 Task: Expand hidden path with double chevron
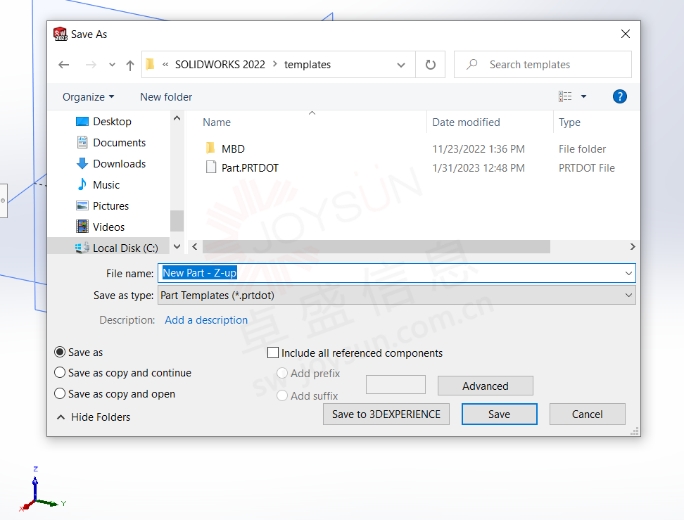pos(165,65)
